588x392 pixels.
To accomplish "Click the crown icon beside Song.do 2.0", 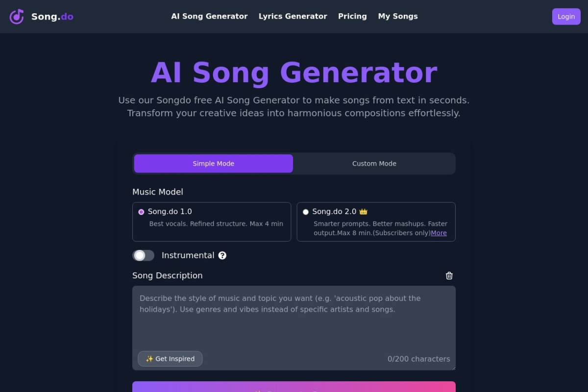I will [363, 212].
